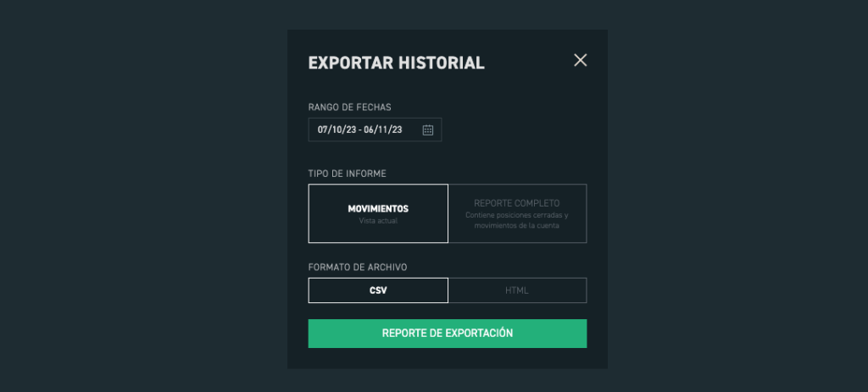This screenshot has height=392, width=868.
Task: Click the Exportar Historial title
Action: (x=396, y=63)
